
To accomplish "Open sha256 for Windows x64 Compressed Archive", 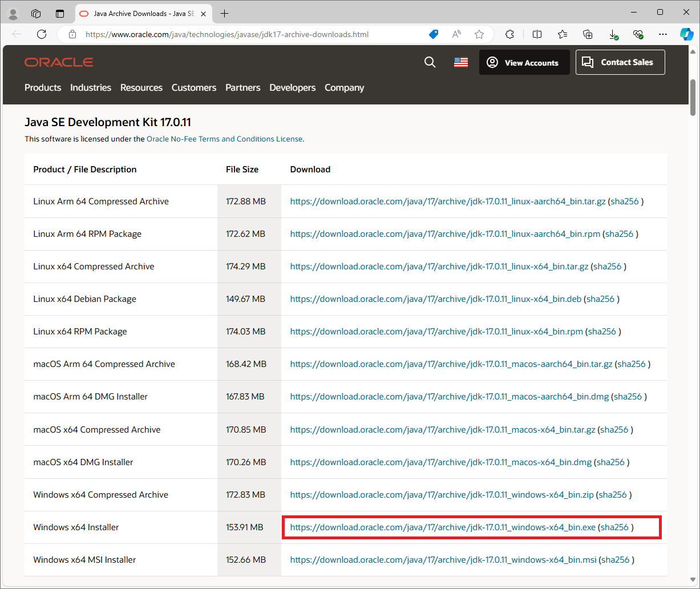I will coord(613,495).
